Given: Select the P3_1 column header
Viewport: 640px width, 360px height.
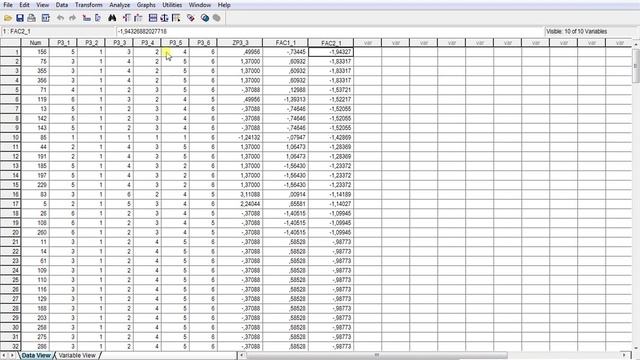Looking at the screenshot, I should (x=63, y=42).
